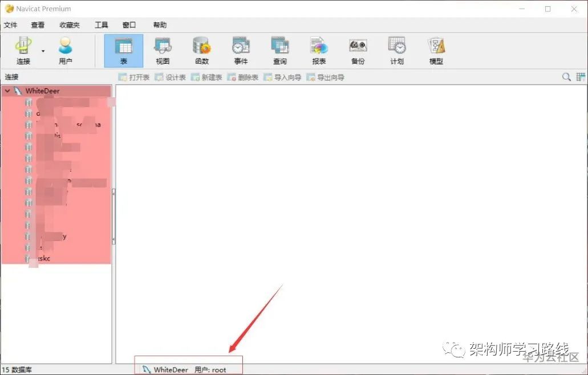The width and height of the screenshot is (588, 375).
Task: Switch to the 视图 views section
Action: pos(163,51)
